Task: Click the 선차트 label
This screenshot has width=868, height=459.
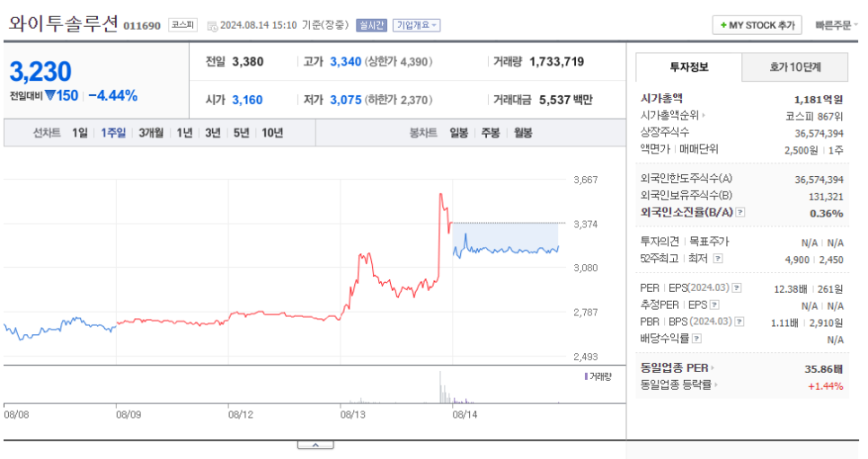Action: point(47,133)
